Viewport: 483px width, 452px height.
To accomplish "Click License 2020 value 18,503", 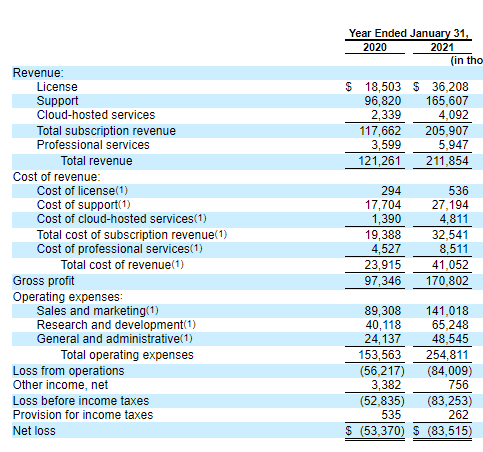I will 383,87.
